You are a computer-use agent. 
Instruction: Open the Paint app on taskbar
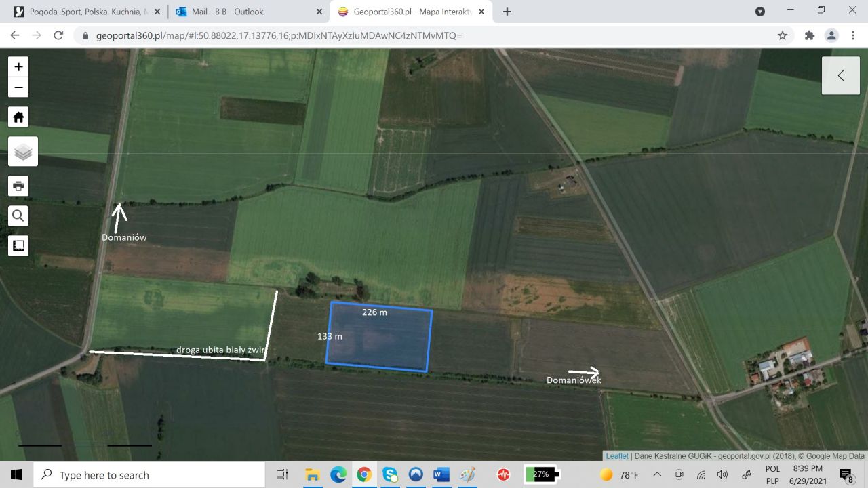point(467,474)
